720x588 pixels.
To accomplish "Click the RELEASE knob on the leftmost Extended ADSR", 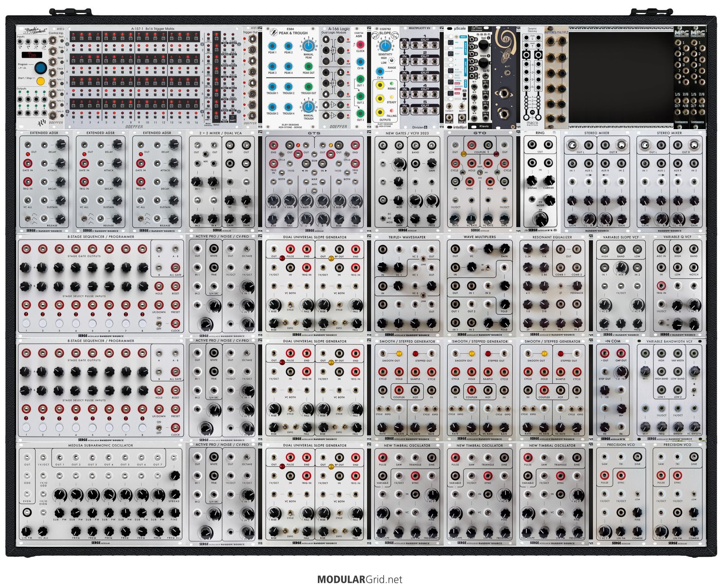I will click(x=61, y=218).
